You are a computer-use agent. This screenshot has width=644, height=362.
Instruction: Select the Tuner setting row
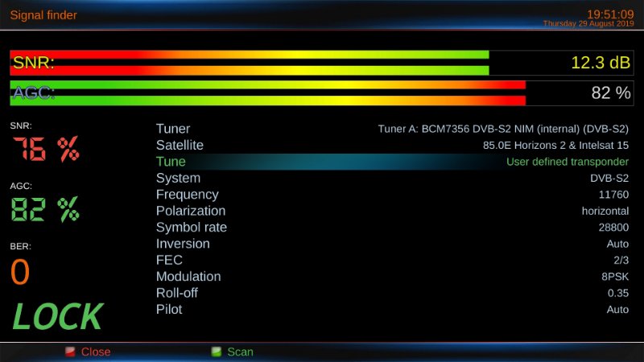[392, 129]
